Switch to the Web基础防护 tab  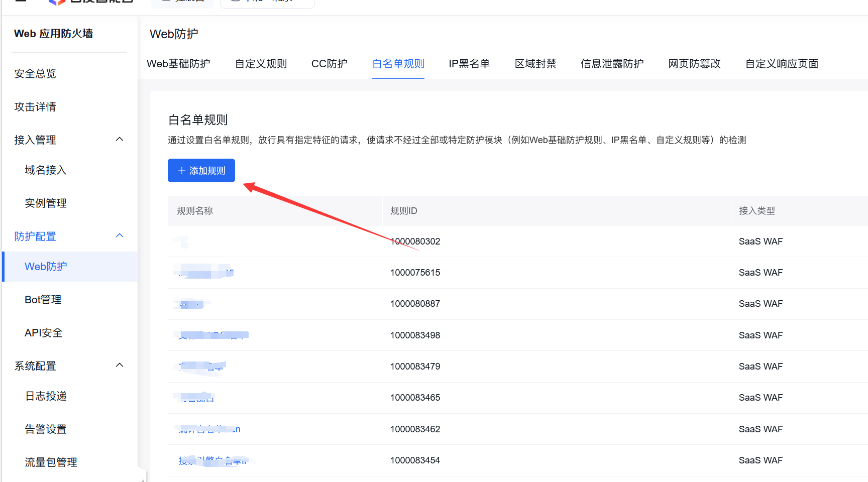[x=179, y=64]
